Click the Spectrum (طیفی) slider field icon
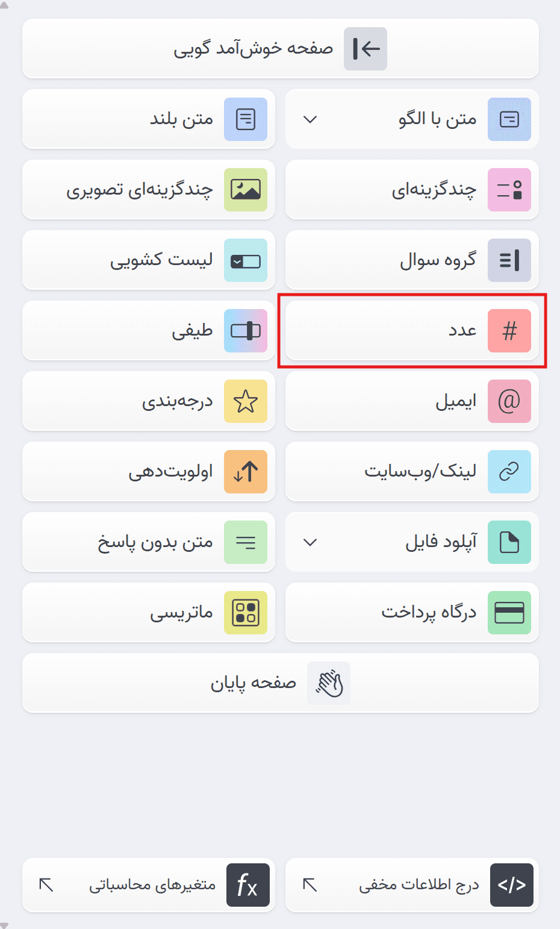Image resolution: width=560 pixels, height=929 pixels. [246, 331]
